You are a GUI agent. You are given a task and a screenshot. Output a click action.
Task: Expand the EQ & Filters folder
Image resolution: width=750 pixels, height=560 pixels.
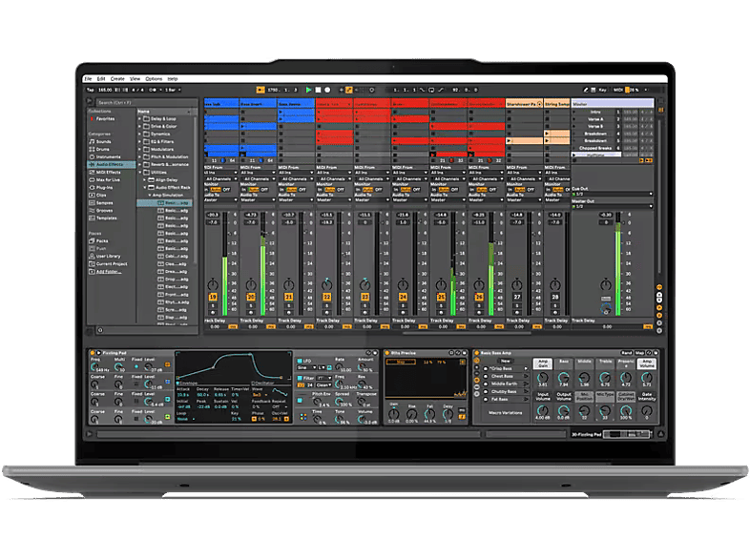pos(139,142)
